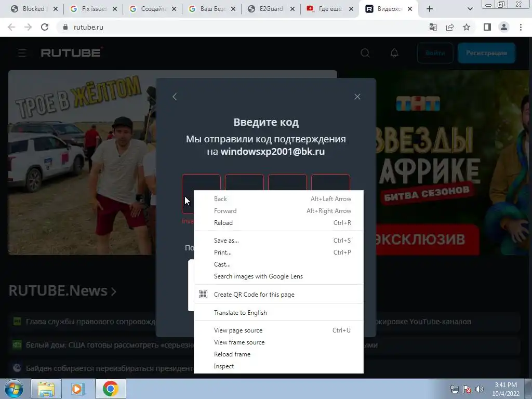Click the volume speaker tray icon

click(480, 389)
